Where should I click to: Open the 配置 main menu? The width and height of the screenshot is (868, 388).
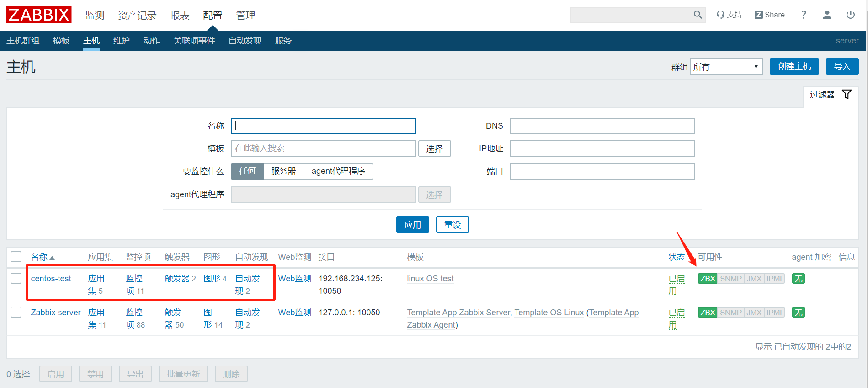tap(213, 16)
